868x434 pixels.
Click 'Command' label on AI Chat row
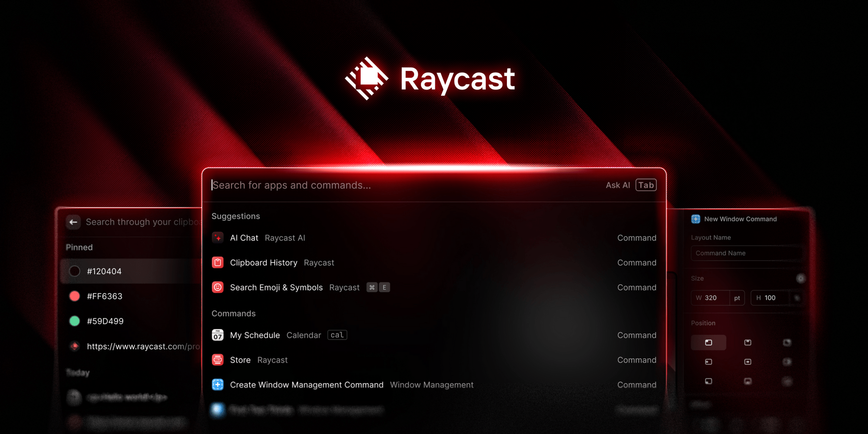tap(637, 238)
